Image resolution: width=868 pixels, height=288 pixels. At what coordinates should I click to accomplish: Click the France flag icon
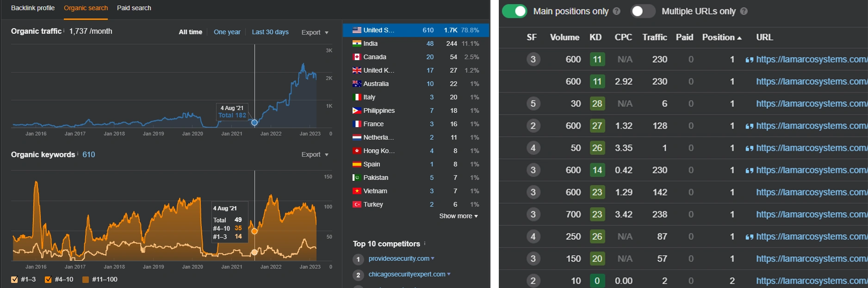pos(357,124)
